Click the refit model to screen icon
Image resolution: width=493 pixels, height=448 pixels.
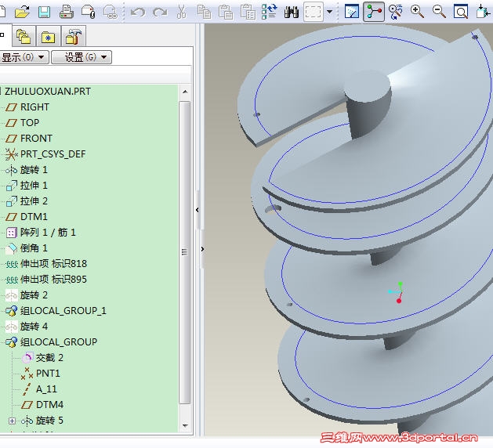(x=461, y=12)
